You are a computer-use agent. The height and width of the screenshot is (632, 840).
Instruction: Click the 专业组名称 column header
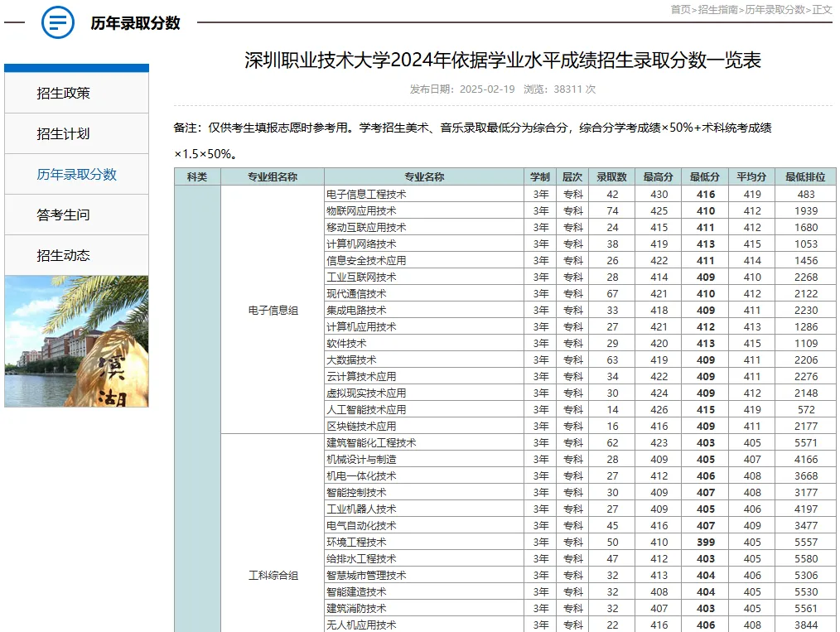coord(273,176)
